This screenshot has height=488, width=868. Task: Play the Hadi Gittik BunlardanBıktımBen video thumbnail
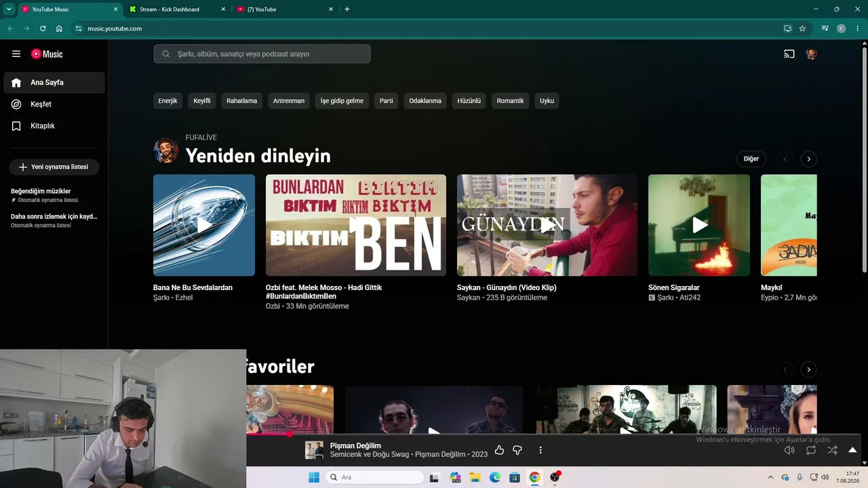(x=356, y=225)
